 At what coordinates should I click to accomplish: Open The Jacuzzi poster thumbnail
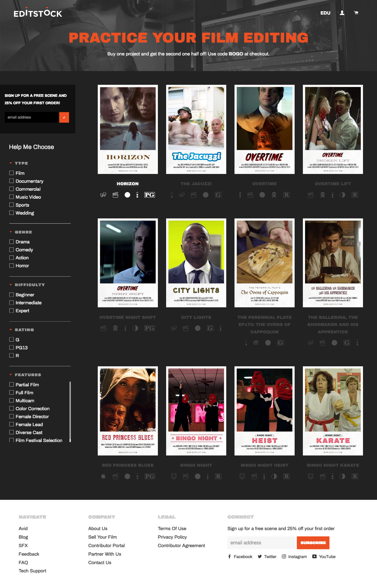pyautogui.click(x=196, y=129)
